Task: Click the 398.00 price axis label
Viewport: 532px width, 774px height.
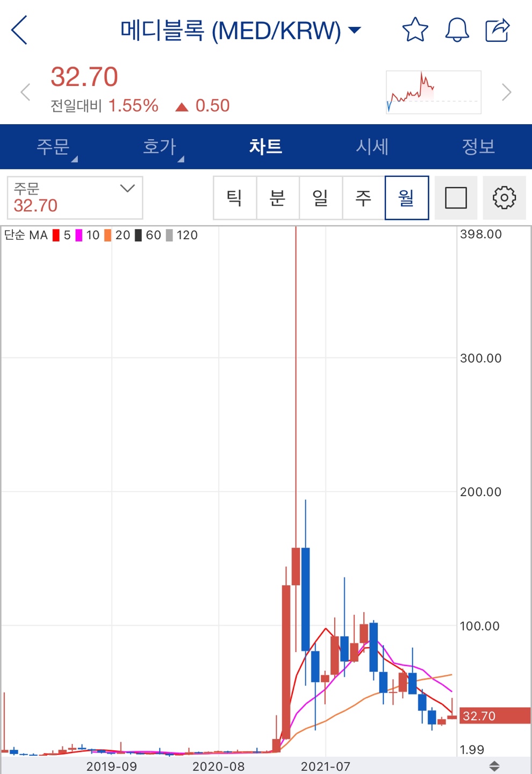Action: click(x=481, y=234)
